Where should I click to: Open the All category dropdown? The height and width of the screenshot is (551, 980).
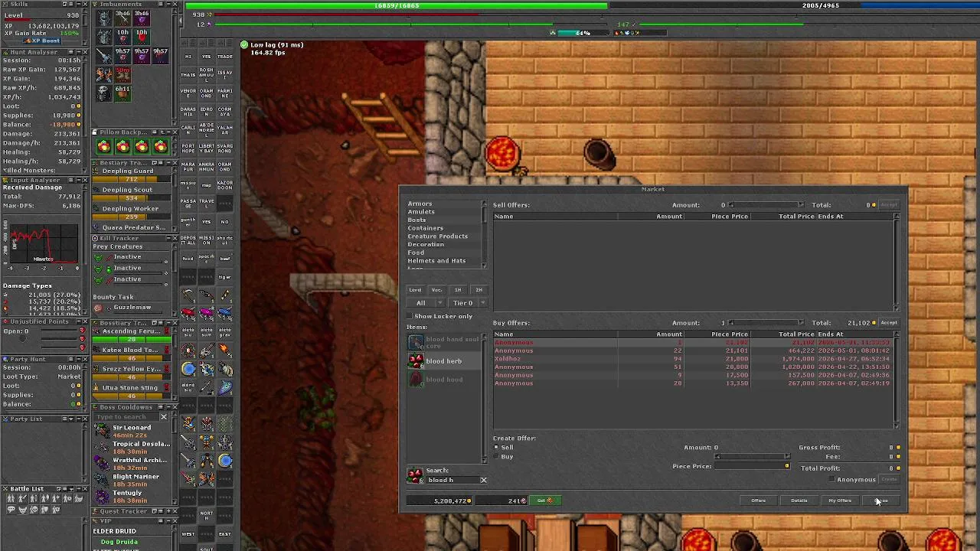click(x=426, y=303)
